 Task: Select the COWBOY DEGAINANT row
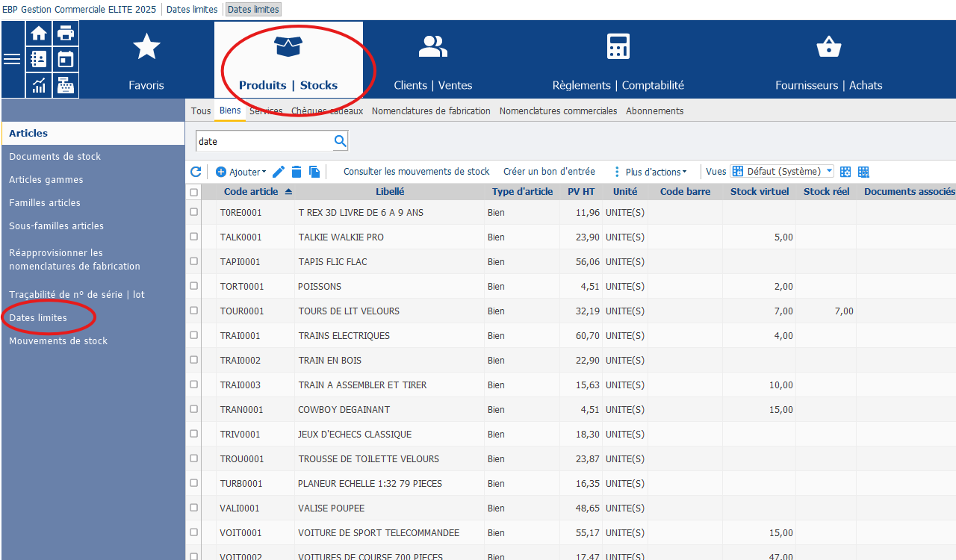(x=571, y=409)
